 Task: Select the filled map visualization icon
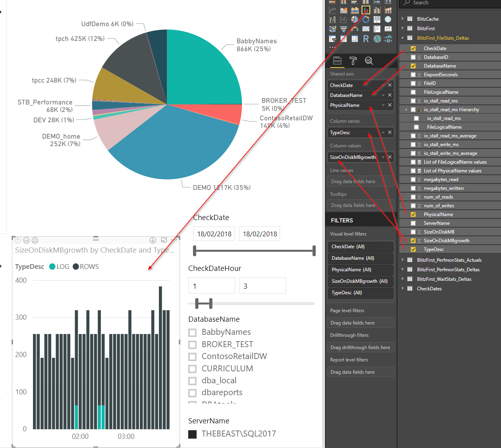(333, 29)
